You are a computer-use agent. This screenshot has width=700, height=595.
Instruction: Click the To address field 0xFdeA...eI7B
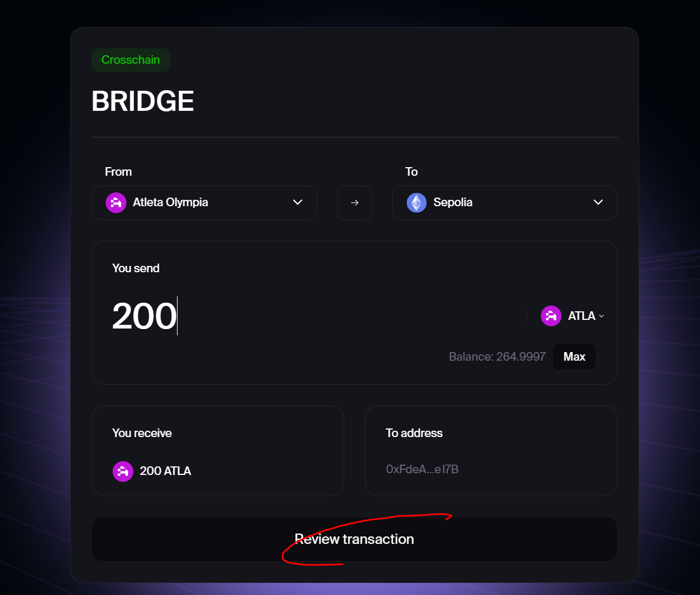tap(422, 469)
